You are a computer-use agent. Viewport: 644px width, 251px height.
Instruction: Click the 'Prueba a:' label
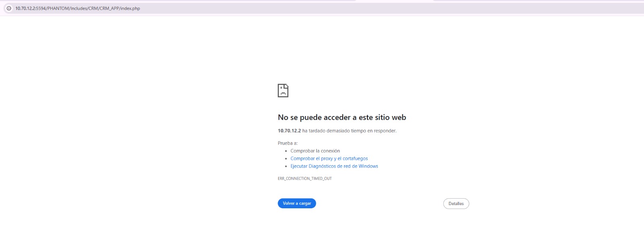(x=287, y=143)
